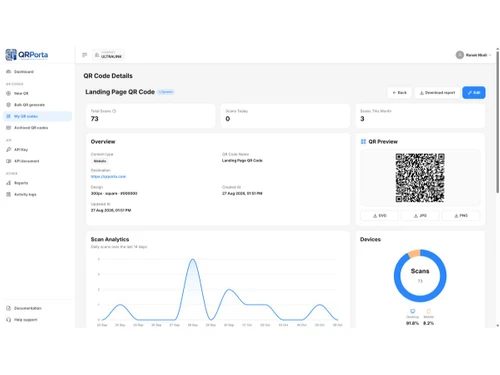Open the ULTRALINK company selector
The height and width of the screenshot is (375, 500).
(x=108, y=55)
